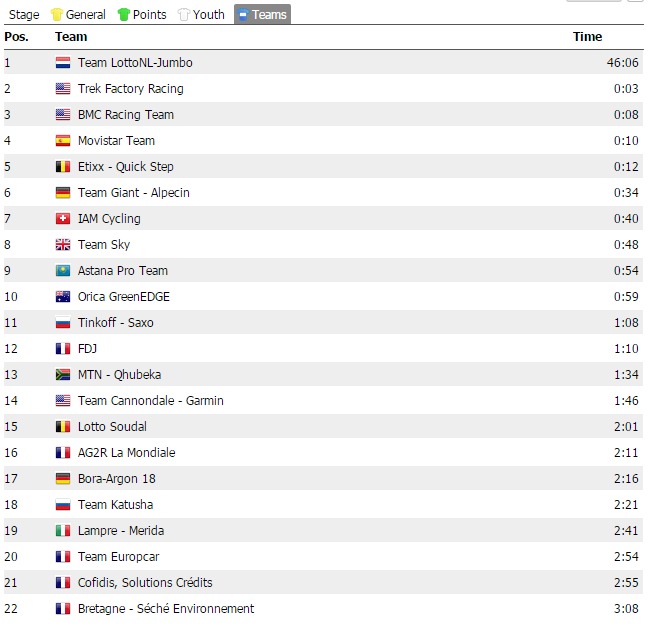Select the Tinkoff - Saxo team name
Viewport: 648px width, 629px height.
point(115,323)
